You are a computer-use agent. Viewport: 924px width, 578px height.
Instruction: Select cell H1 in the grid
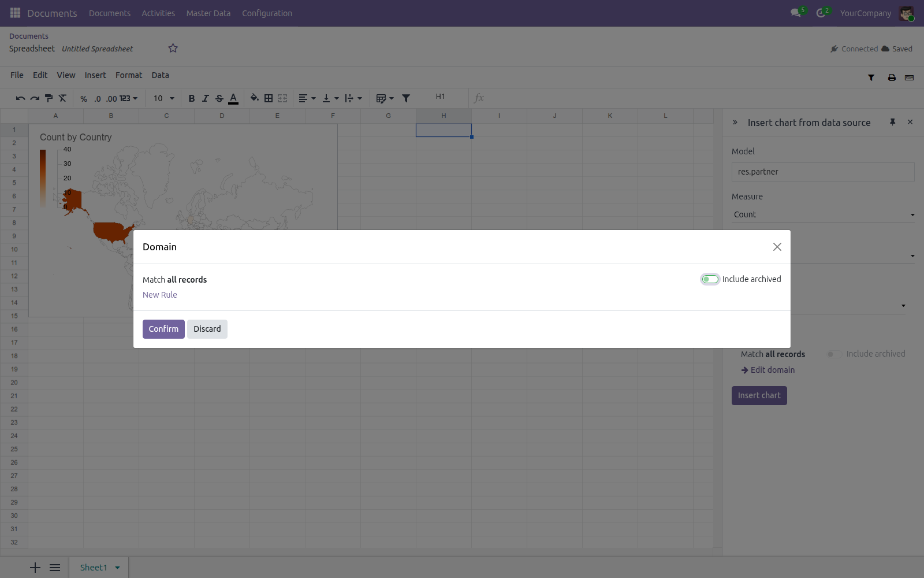pyautogui.click(x=444, y=130)
